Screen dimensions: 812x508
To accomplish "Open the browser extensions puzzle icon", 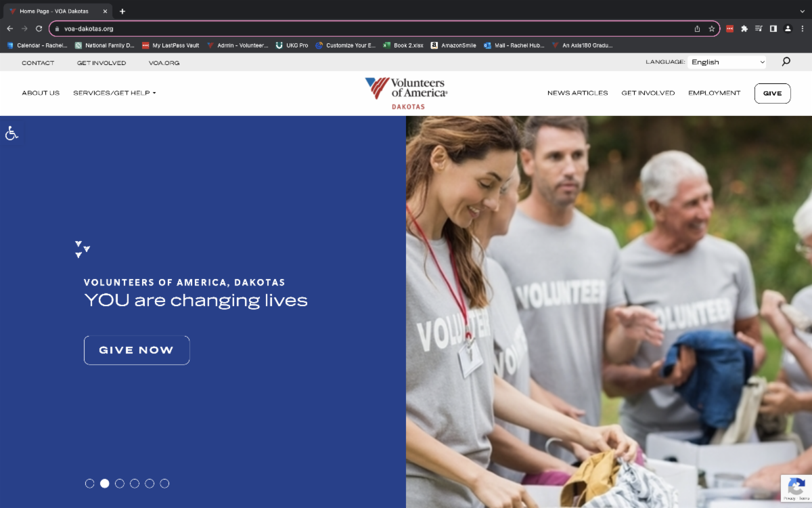I will point(744,28).
